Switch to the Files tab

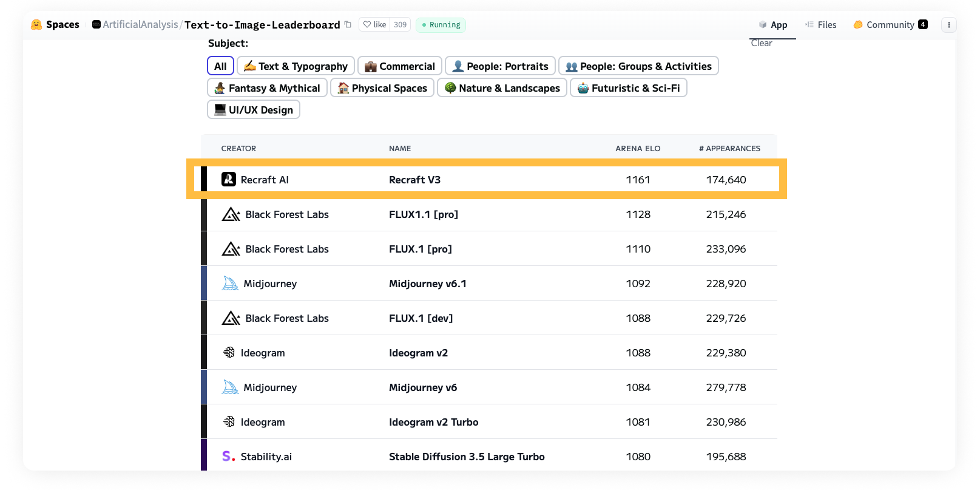pyautogui.click(x=820, y=25)
